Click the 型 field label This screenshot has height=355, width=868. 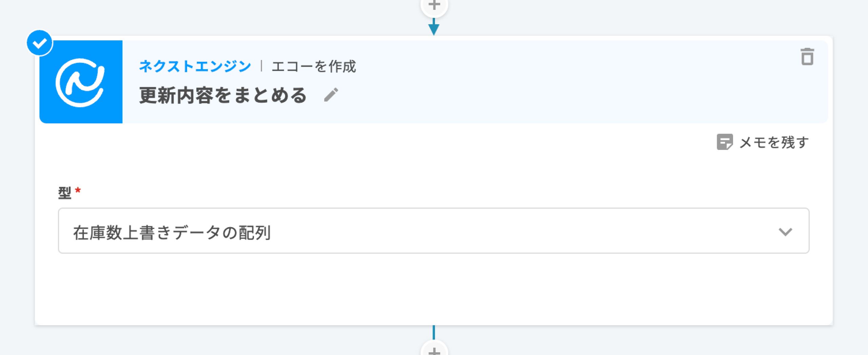pyautogui.click(x=64, y=193)
